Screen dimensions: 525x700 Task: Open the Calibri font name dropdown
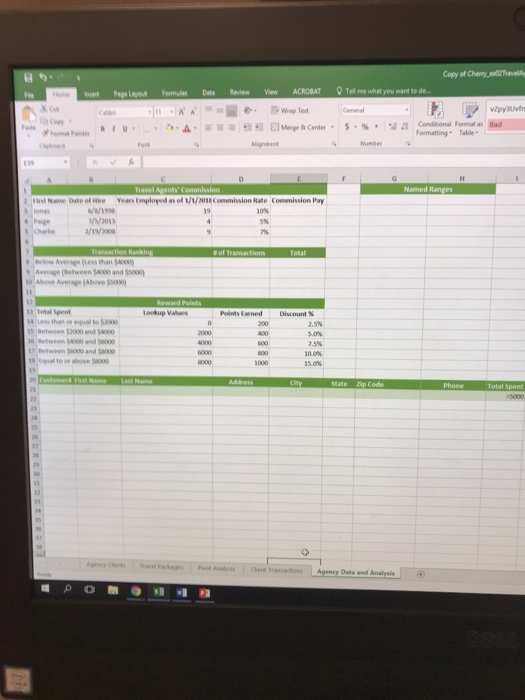click(x=150, y=112)
